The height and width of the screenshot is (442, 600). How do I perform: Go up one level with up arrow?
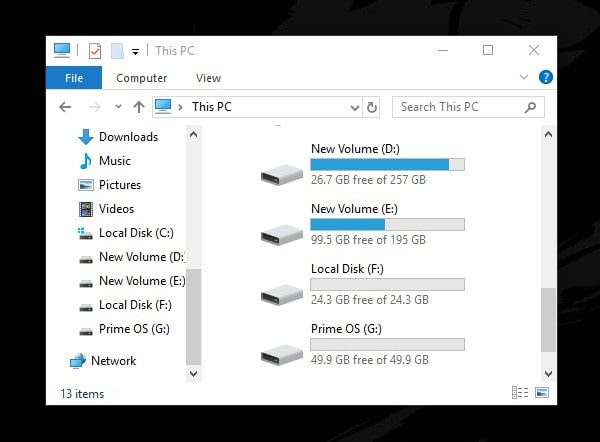[139, 107]
